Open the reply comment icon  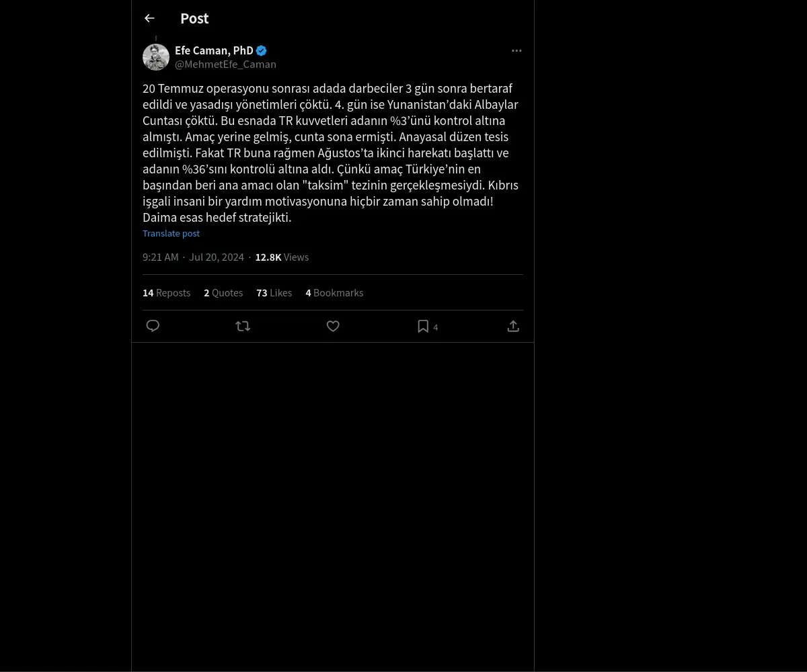click(153, 326)
